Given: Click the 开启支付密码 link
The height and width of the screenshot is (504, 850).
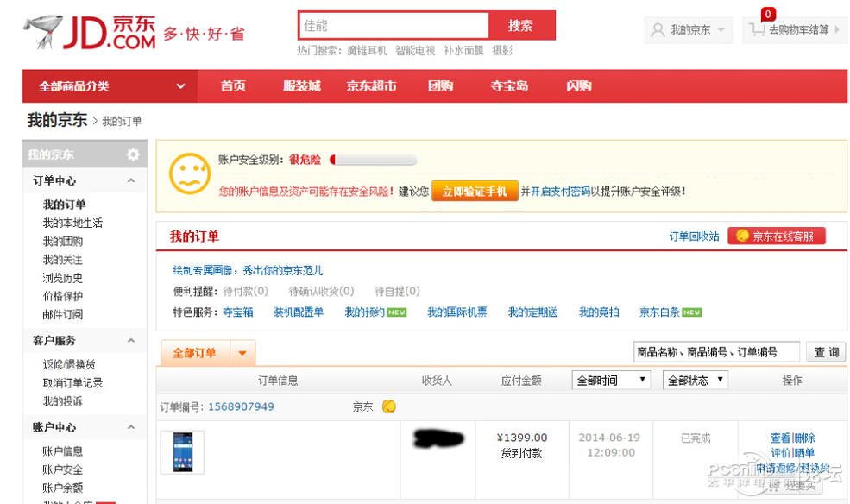Looking at the screenshot, I should pos(560,192).
